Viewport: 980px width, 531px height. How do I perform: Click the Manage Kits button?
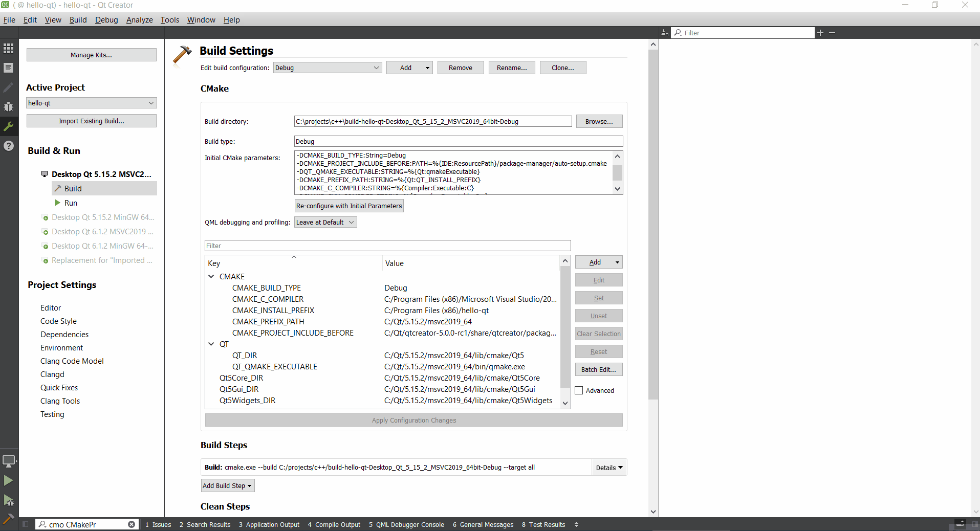[x=91, y=54]
